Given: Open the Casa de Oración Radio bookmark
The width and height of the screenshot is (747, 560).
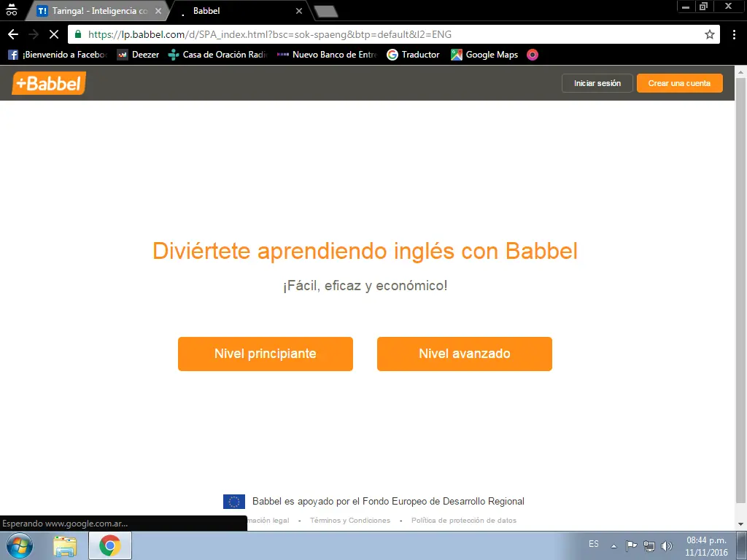Looking at the screenshot, I should pos(217,55).
